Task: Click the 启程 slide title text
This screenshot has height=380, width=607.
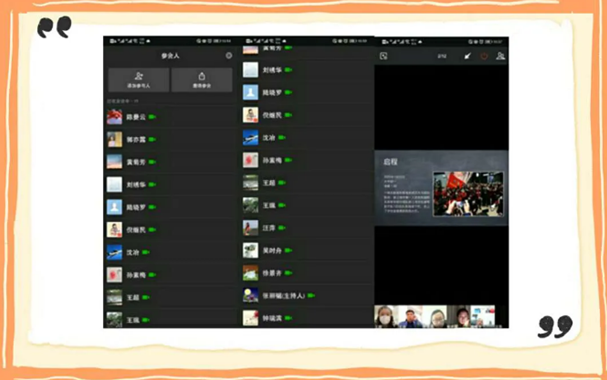Action: click(390, 162)
